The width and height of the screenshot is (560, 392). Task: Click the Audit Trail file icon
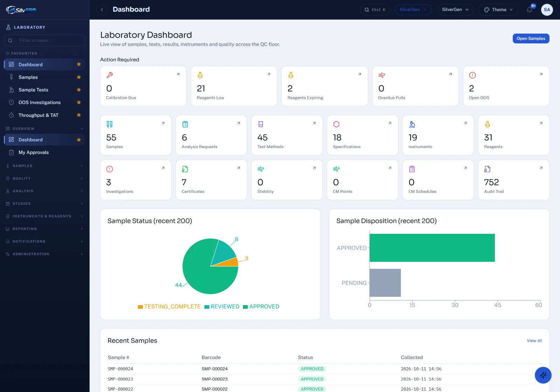(x=488, y=169)
